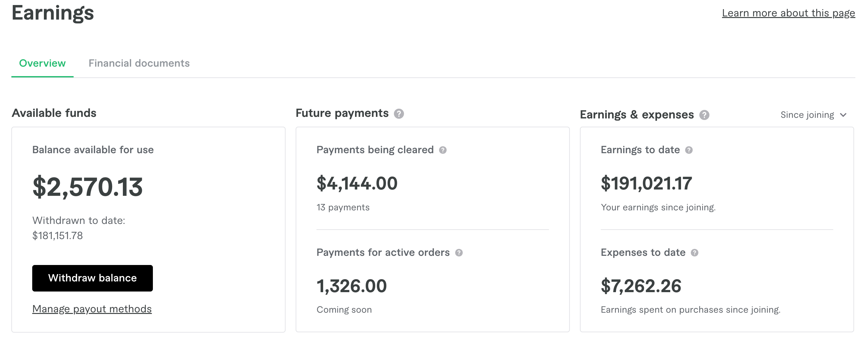The height and width of the screenshot is (343, 868).
Task: Open the Learn more about this page link
Action: click(x=788, y=13)
